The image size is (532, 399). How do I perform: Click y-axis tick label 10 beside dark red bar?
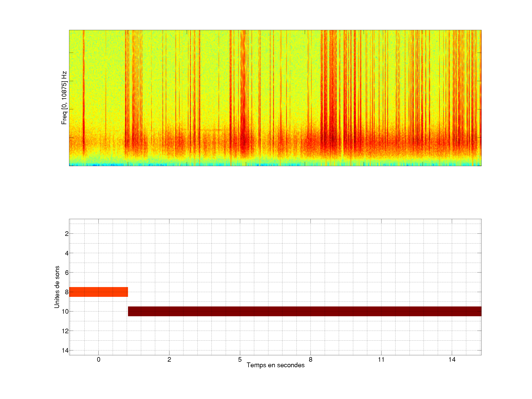(65, 311)
